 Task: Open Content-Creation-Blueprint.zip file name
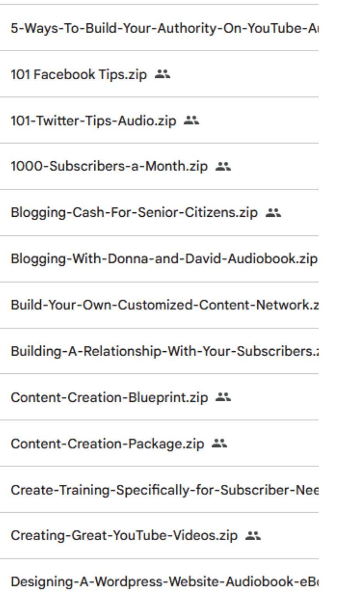(x=109, y=398)
